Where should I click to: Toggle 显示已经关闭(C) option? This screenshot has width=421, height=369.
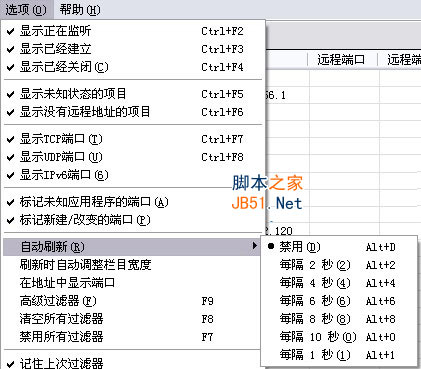pos(132,67)
